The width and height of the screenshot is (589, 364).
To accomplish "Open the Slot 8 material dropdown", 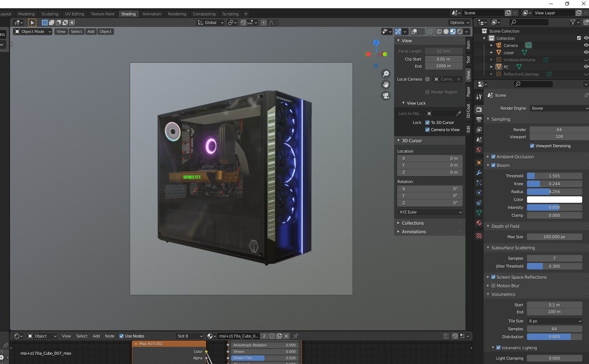I will [190, 336].
